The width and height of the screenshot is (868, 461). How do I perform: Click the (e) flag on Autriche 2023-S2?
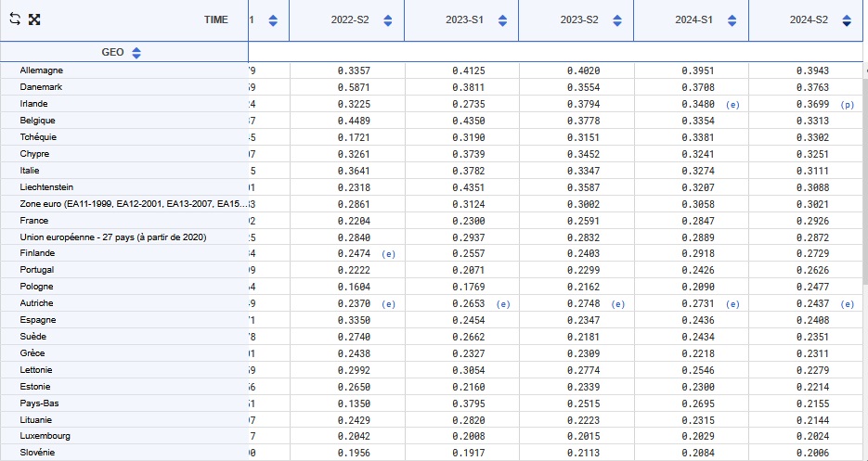[617, 304]
